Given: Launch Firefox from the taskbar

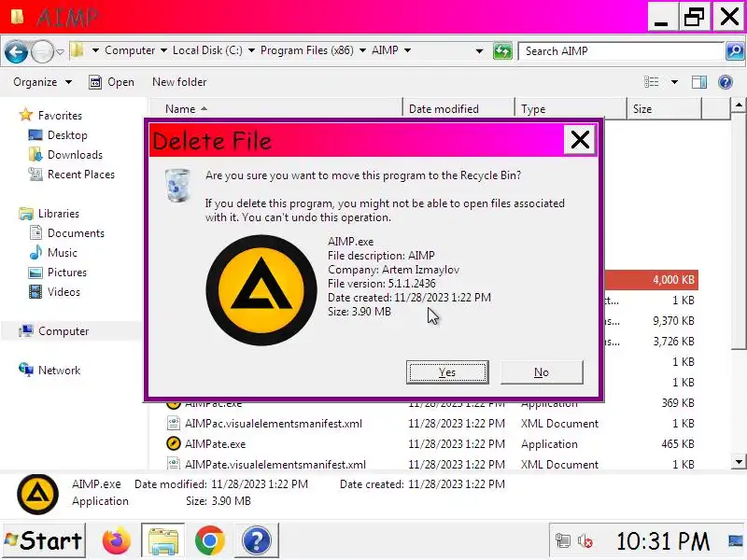Looking at the screenshot, I should (x=116, y=540).
